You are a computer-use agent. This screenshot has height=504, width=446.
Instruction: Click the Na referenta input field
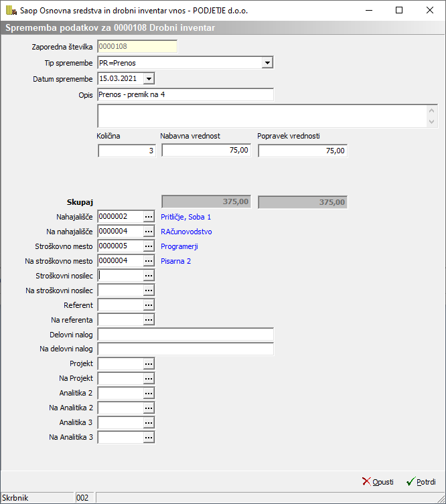click(121, 320)
